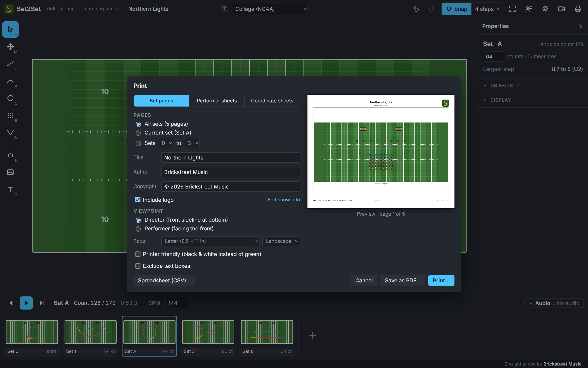Screen dimensions: 588x368
Task: Select the Sets range radio button
Action: pyautogui.click(x=138, y=144)
